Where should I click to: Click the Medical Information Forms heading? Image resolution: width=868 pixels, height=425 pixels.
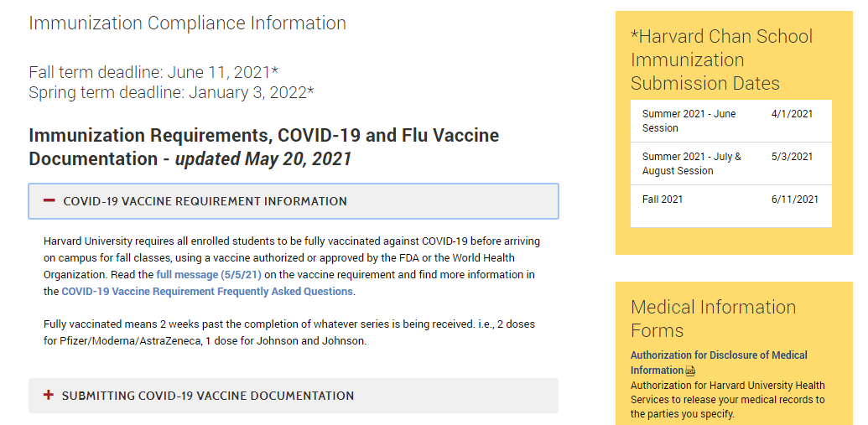coord(713,319)
